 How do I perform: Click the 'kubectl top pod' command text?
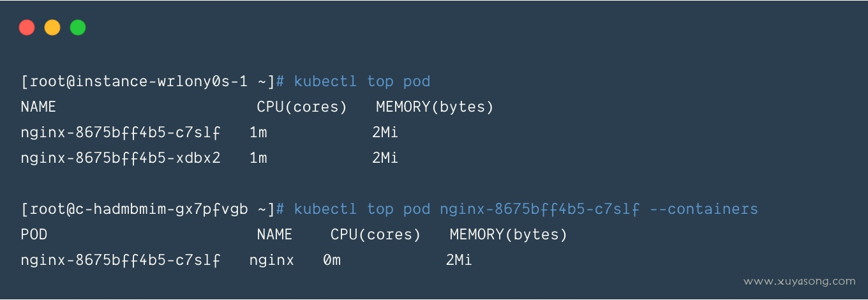point(362,82)
